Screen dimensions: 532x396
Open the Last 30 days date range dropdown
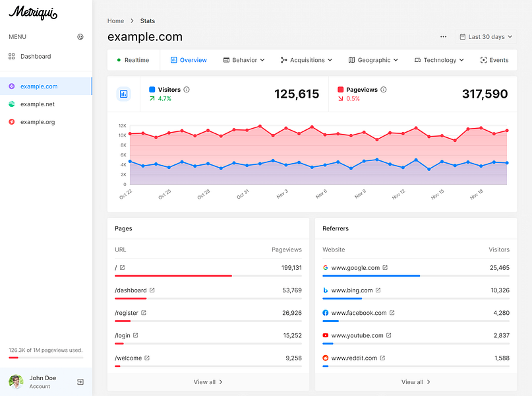[486, 37]
